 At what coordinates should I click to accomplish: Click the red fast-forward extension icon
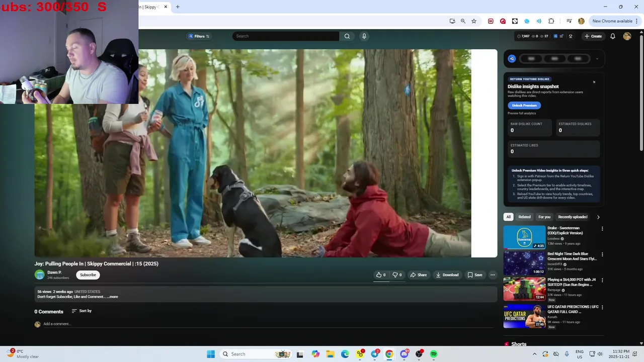[491, 21]
